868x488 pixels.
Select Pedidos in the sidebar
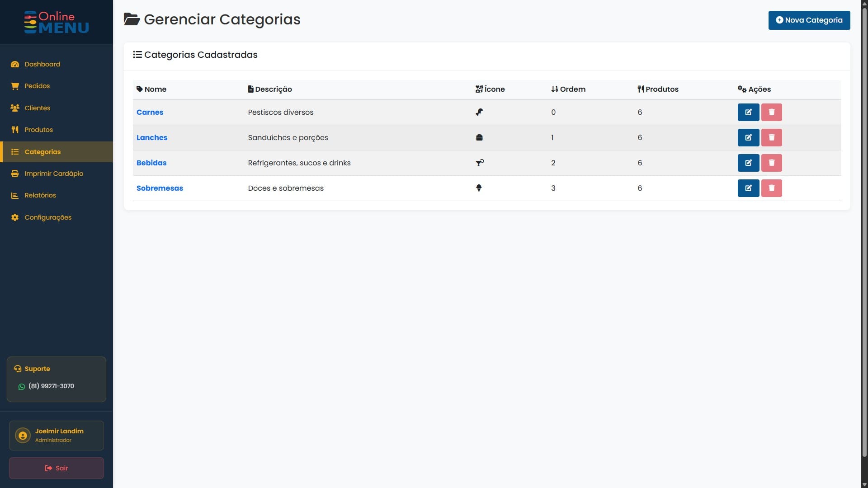(37, 86)
